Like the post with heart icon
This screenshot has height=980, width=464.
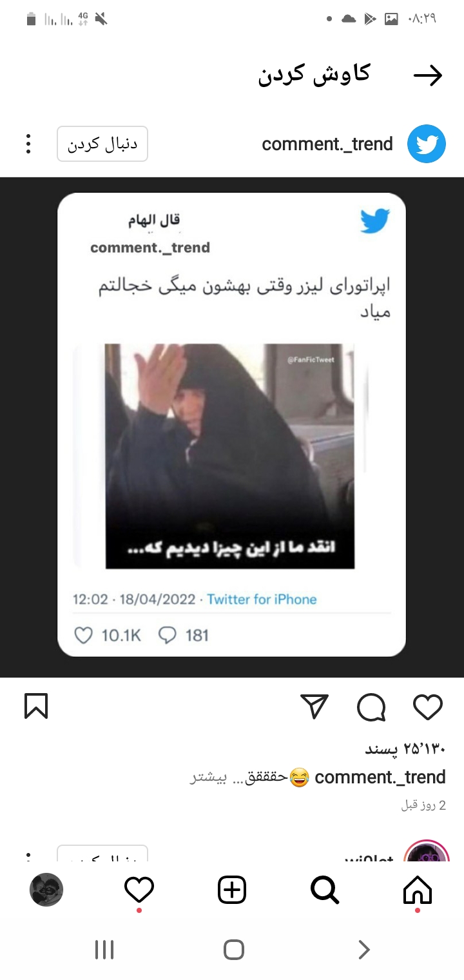428,707
